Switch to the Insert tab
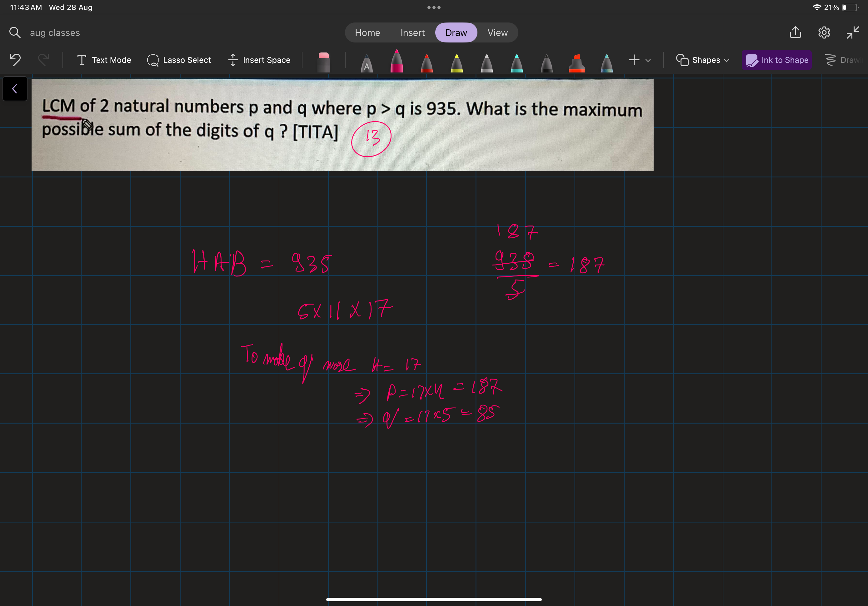The height and width of the screenshot is (606, 868). (412, 32)
